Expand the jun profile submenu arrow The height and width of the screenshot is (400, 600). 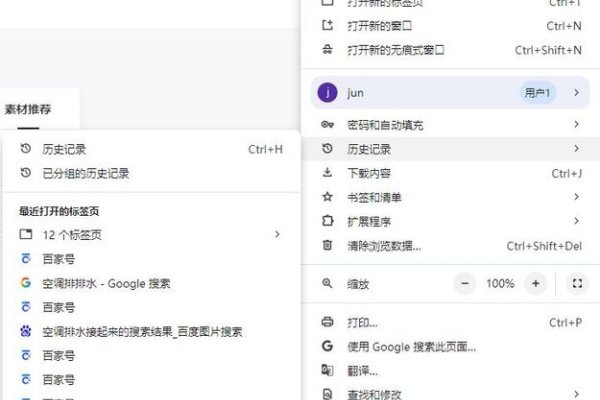pyautogui.click(x=576, y=93)
